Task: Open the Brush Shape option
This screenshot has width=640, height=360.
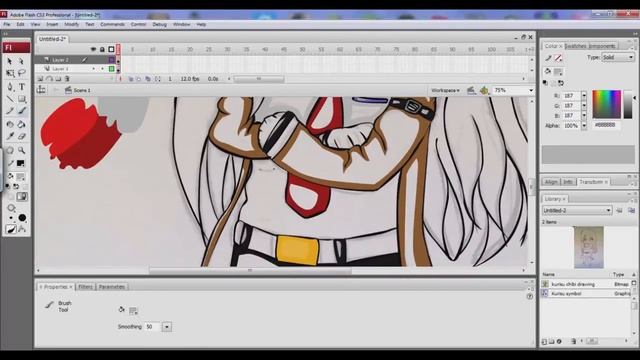Action: tap(22, 218)
